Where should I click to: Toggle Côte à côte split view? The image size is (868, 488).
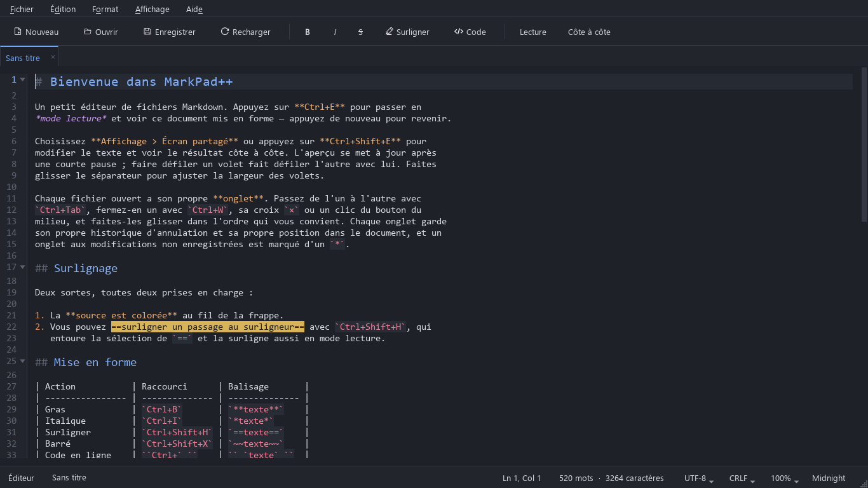589,32
